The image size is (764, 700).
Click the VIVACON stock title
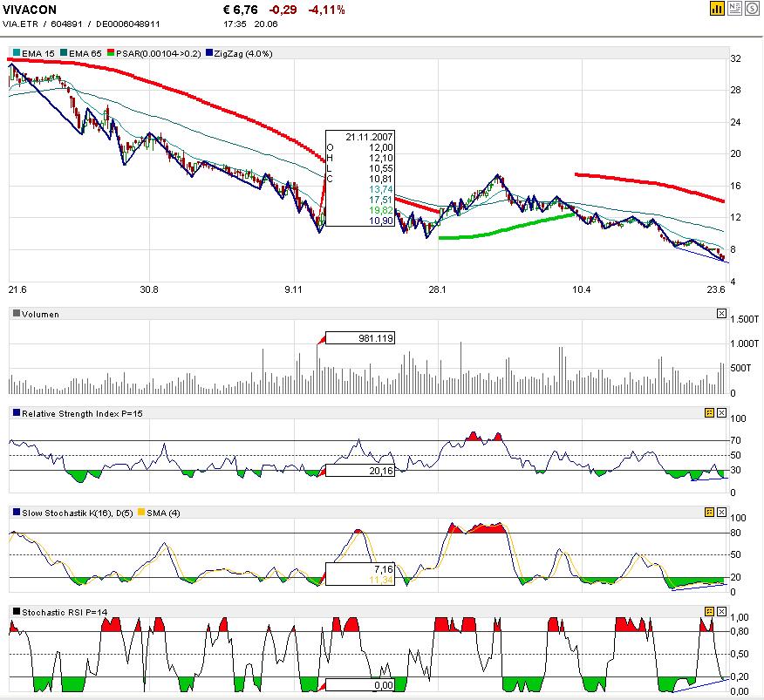(x=31, y=10)
